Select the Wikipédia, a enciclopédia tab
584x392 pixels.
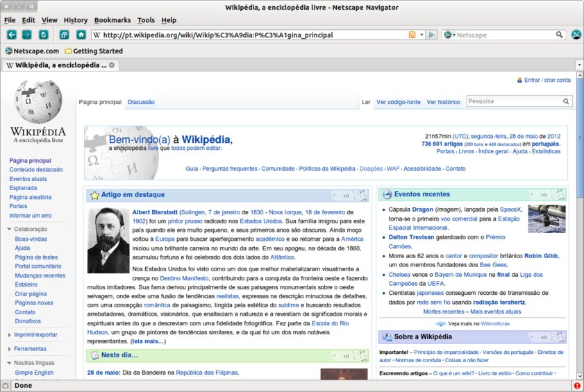click(x=60, y=65)
